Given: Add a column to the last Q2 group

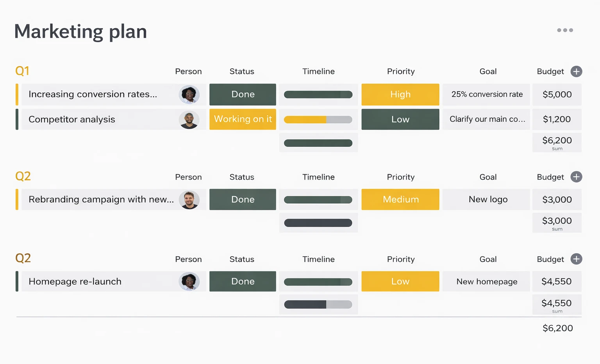Looking at the screenshot, I should click(576, 259).
